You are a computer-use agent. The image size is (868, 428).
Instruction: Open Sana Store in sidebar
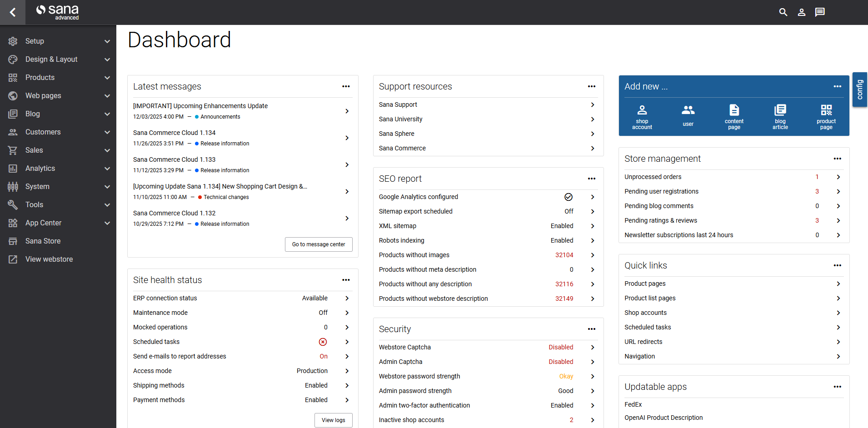(43, 241)
